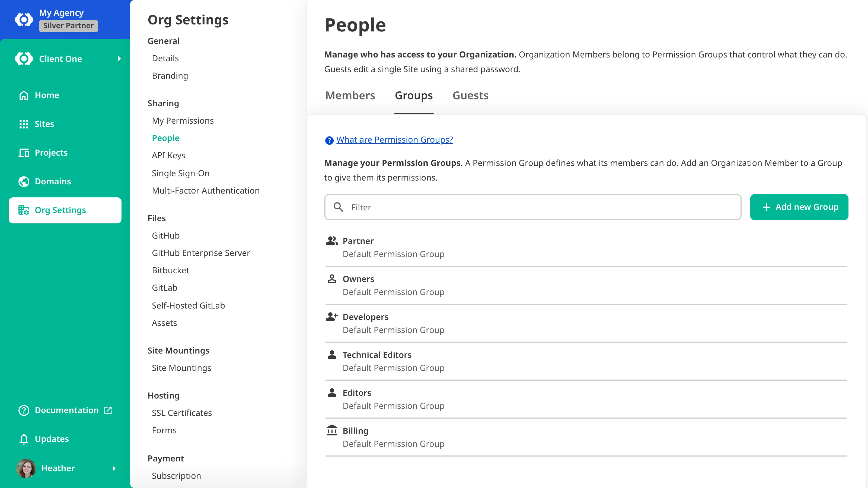Viewport: 868px width, 488px height.
Task: Open Multi-Factor Authentication settings
Action: click(206, 191)
